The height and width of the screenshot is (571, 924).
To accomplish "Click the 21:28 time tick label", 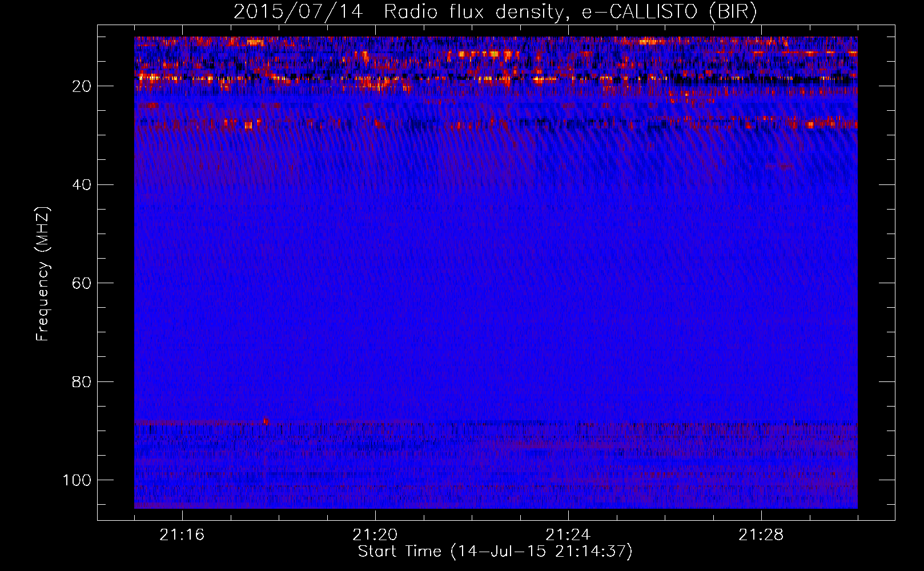I will tap(761, 535).
